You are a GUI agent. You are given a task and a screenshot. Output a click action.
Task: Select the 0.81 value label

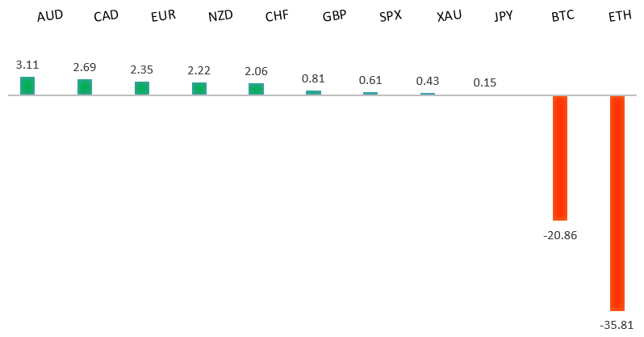tap(313, 78)
